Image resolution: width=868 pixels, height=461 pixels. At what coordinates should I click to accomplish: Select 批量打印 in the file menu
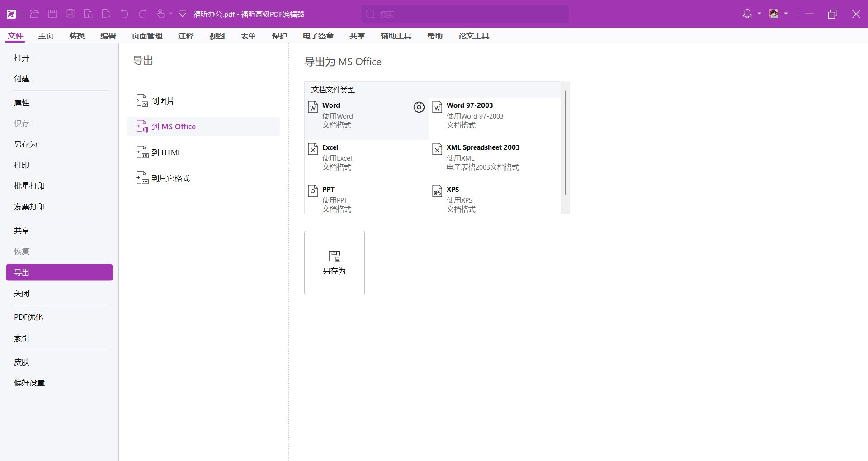point(59,186)
